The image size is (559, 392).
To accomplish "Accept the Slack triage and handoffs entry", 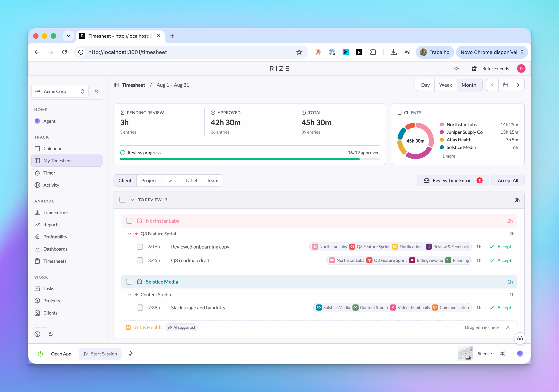I will point(500,308).
